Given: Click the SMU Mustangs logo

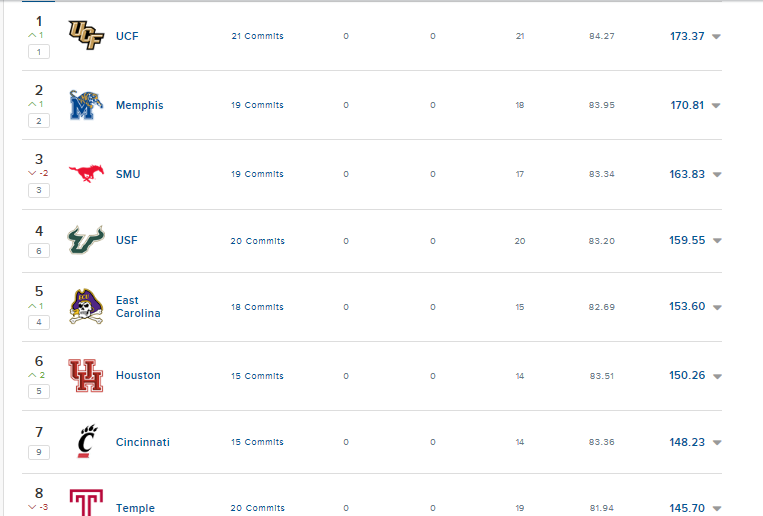Looking at the screenshot, I should [x=84, y=173].
